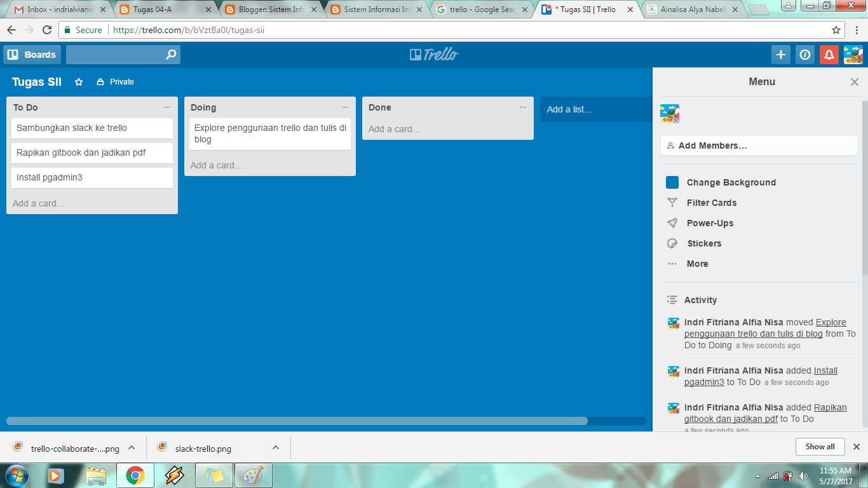Click the Trello logo in header
This screenshot has height=488, width=868.
click(434, 55)
